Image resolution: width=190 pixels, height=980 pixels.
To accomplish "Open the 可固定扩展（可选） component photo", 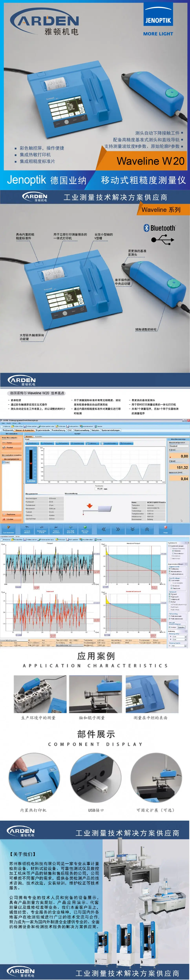I will pyautogui.click(x=156, y=778).
